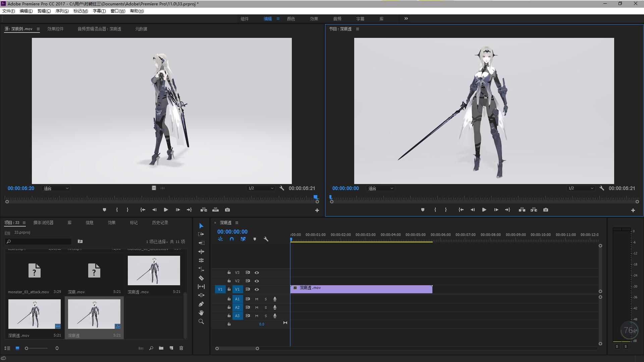Select the Track Select Forward tool
644x362 pixels.
coord(201,234)
